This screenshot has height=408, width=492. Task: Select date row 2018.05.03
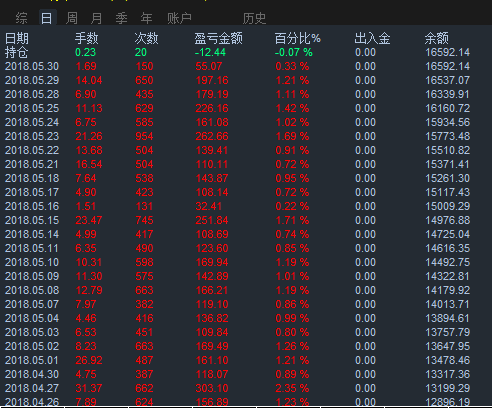pos(32,332)
